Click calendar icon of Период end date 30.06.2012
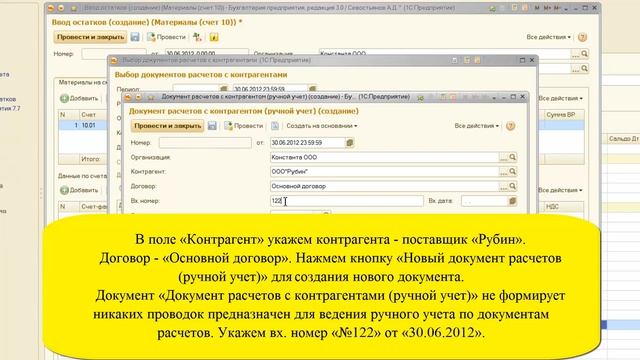 [x=312, y=89]
